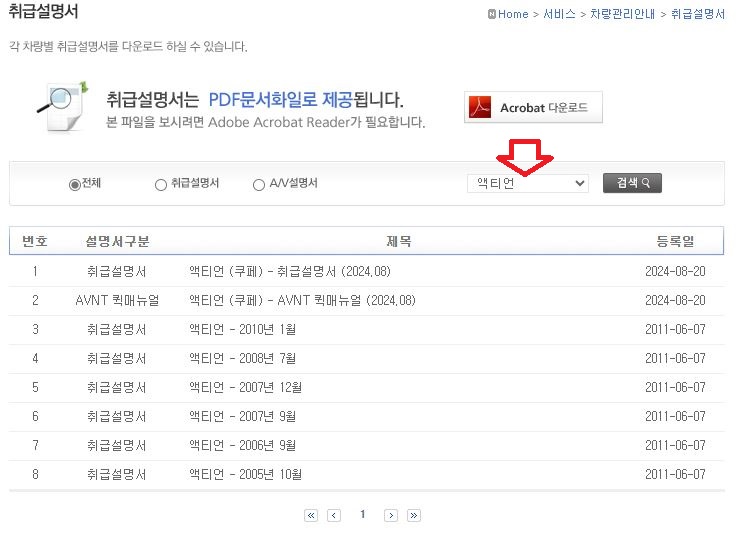The width and height of the screenshot is (740, 535).
Task: Click the magnifier document icon
Action: pos(63,107)
